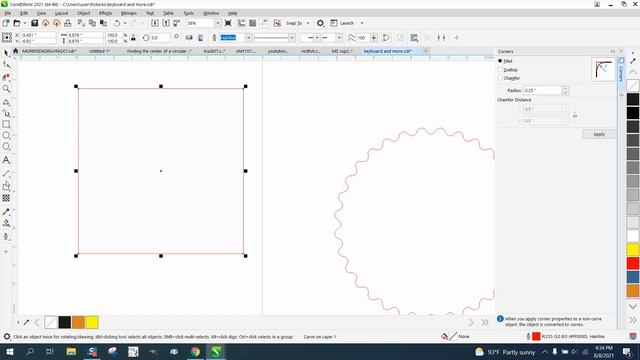Viewport: 640px width, 360px height.
Task: Select the Pick tool in the toolbox
Action: click(6, 53)
